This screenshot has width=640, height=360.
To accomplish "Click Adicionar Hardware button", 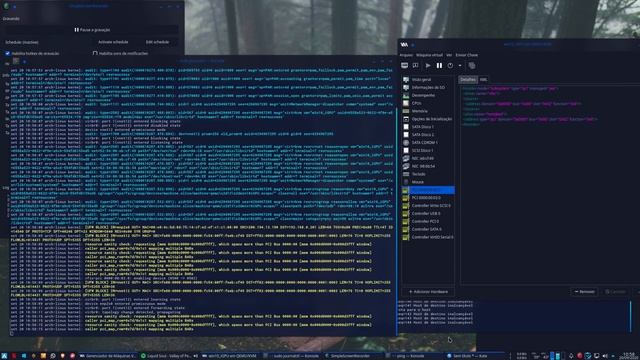I will click(428, 291).
